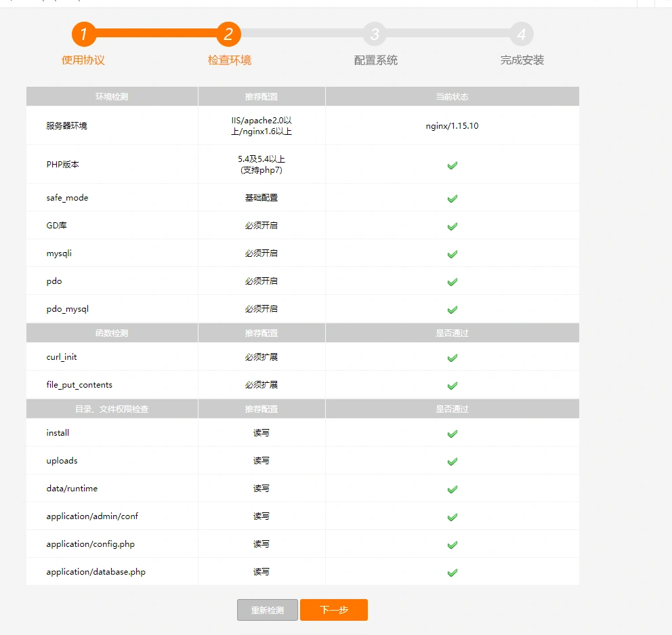
Task: Click the application/config.php label
Action: point(90,544)
